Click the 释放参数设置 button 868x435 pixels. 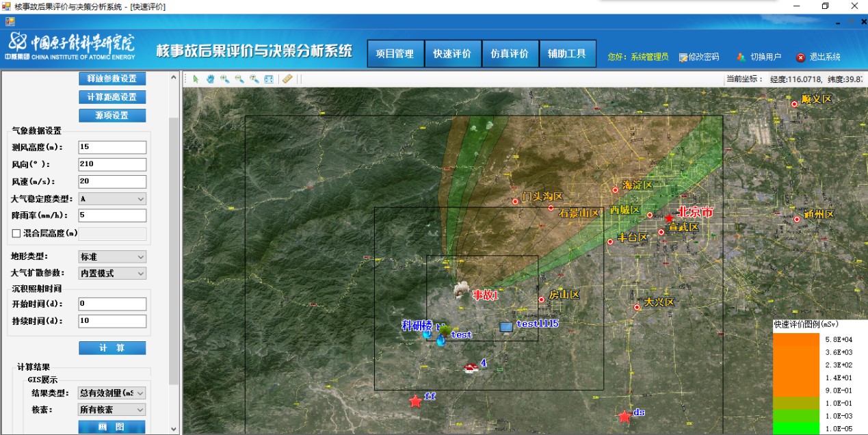click(112, 79)
